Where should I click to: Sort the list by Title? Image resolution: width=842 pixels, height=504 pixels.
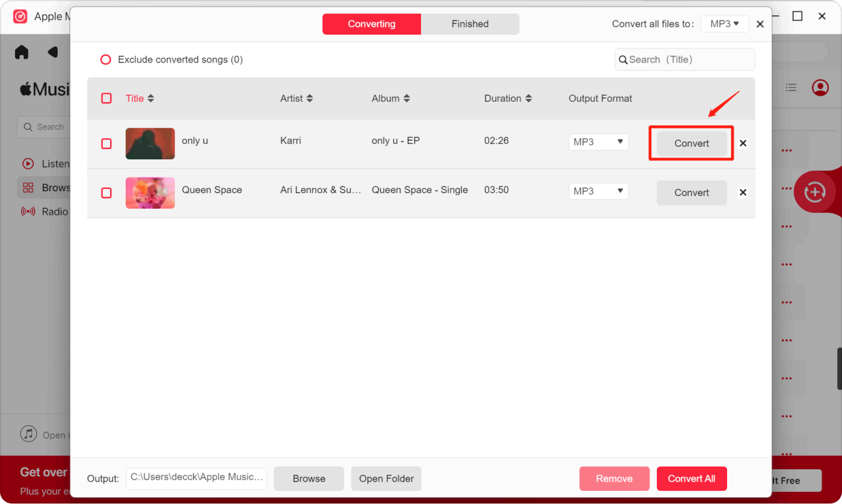coord(140,98)
